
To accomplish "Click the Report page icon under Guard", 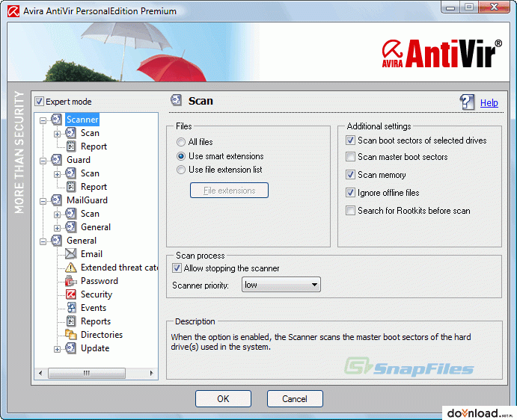I will pos(71,187).
